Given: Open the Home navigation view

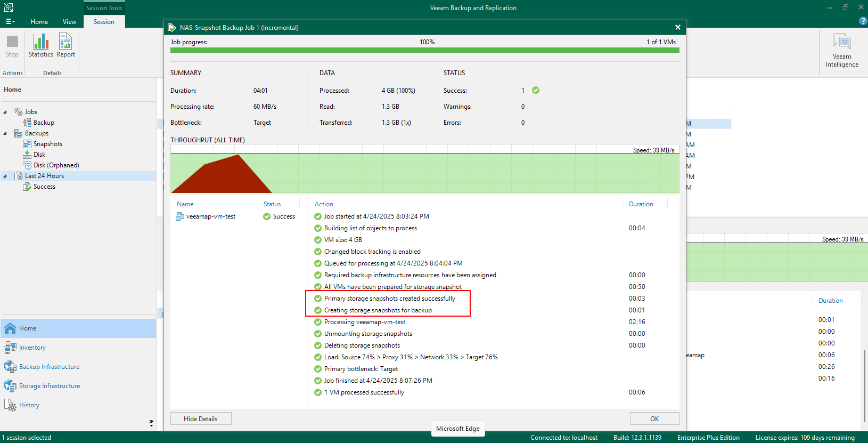Looking at the screenshot, I should 79,328.
